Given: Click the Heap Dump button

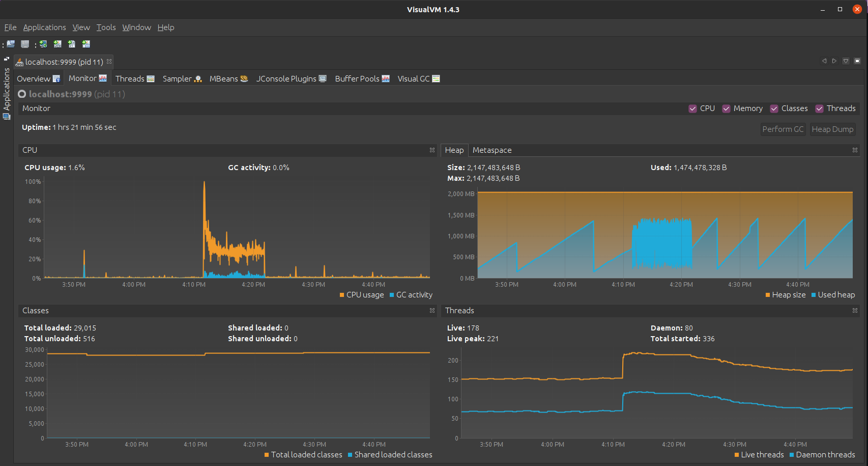Looking at the screenshot, I should tap(832, 129).
